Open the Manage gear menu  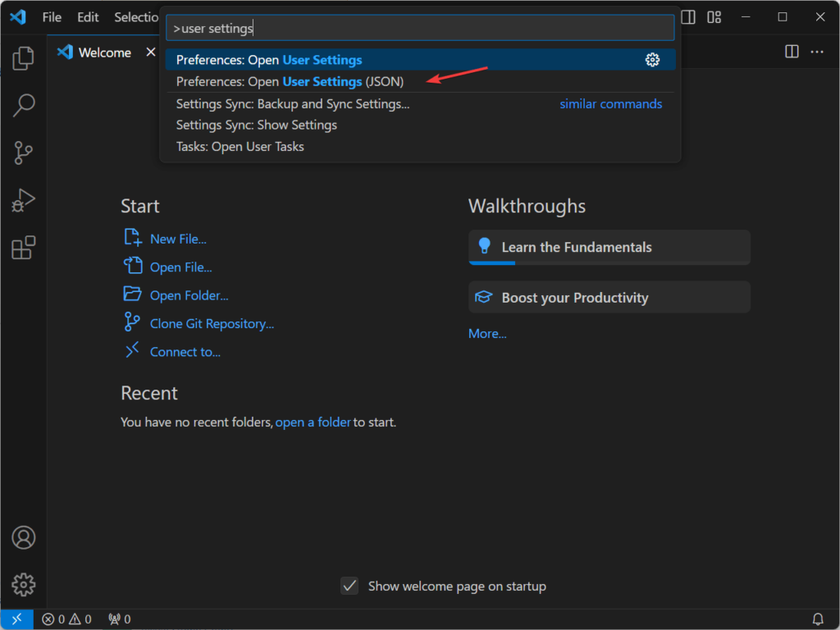pyautogui.click(x=23, y=584)
